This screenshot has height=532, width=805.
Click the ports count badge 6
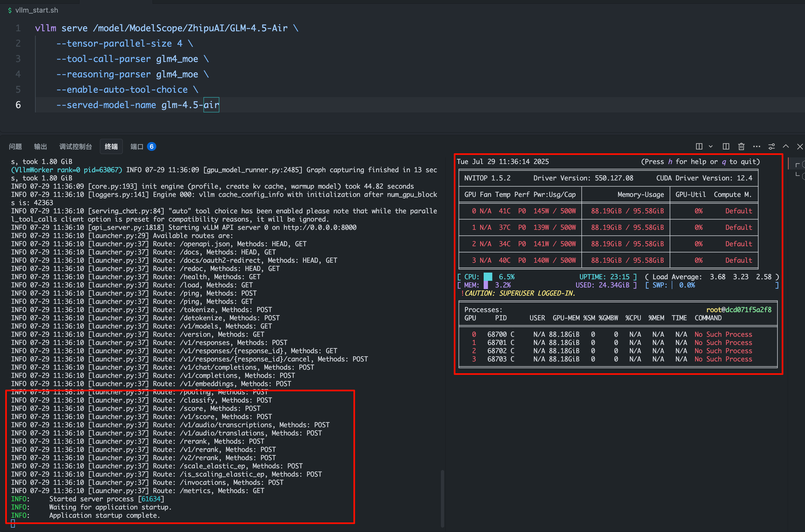click(152, 146)
